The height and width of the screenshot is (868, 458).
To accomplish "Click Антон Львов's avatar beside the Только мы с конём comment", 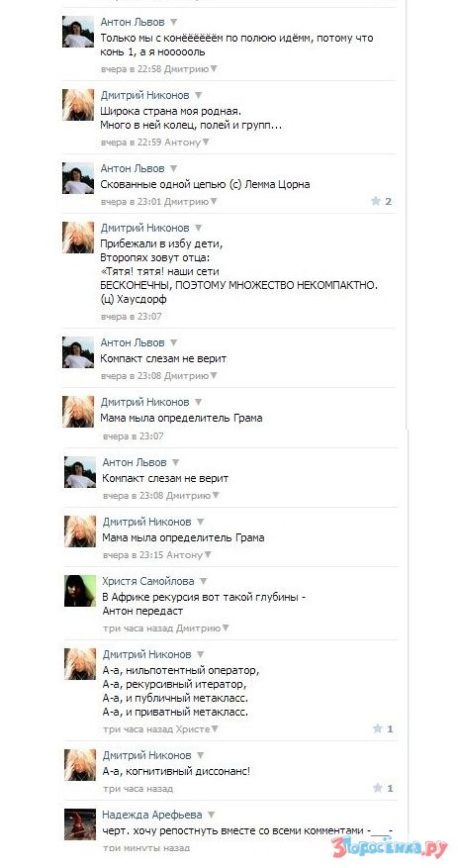I will 78,32.
